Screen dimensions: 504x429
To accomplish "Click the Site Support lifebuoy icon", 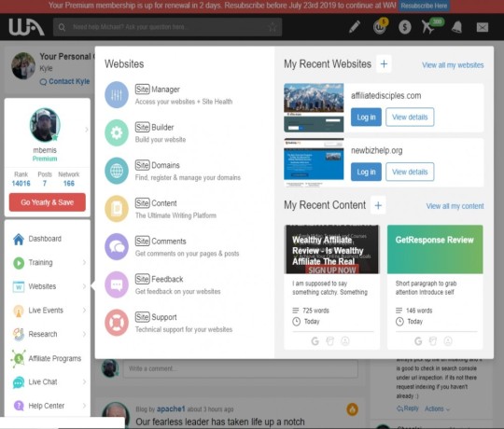I will point(117,323).
